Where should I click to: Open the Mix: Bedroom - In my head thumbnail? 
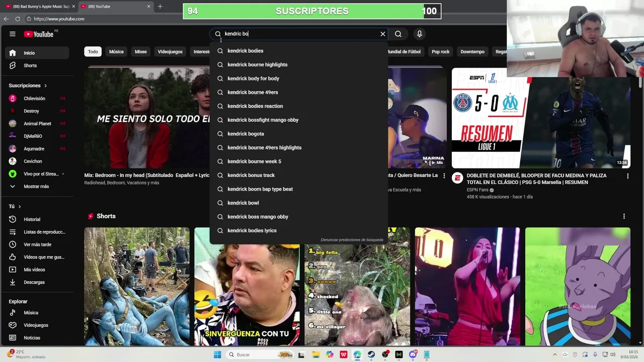(147, 118)
